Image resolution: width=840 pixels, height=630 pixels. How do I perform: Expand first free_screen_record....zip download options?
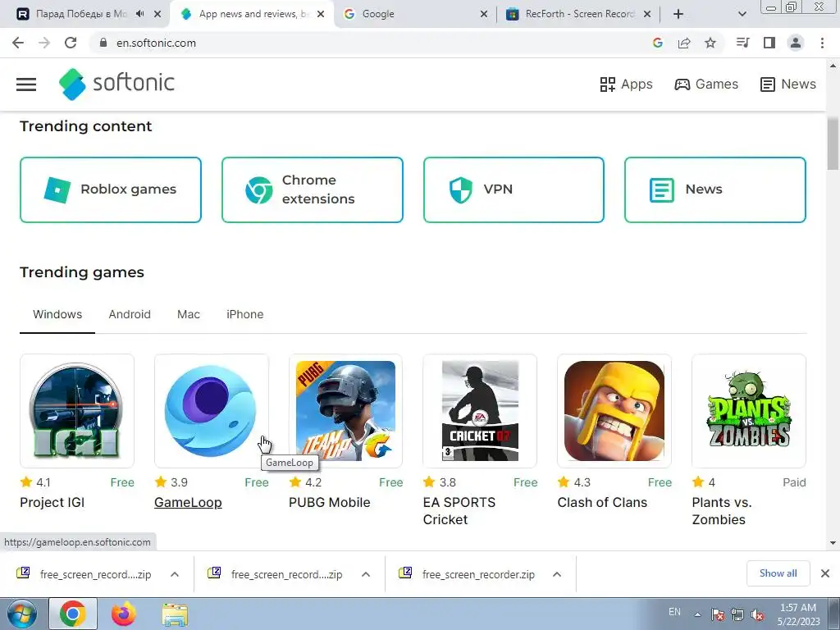175,574
